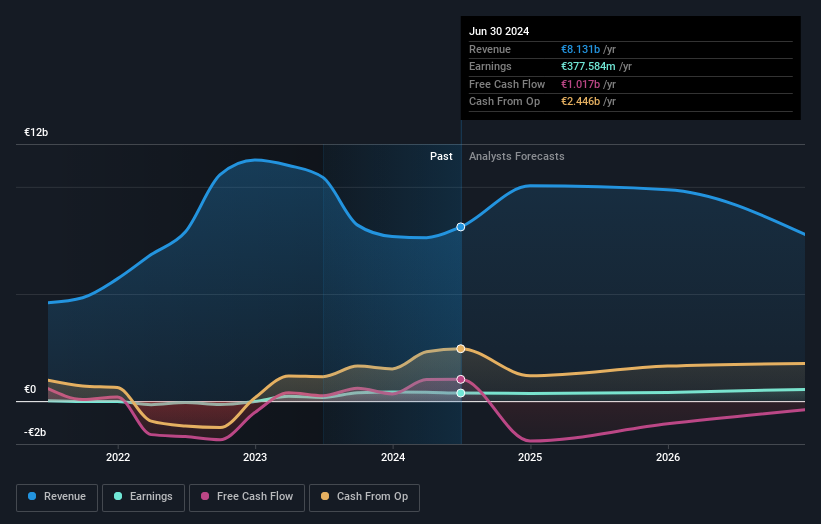Click the 2024 x-axis label
821x524 pixels.
click(393, 457)
